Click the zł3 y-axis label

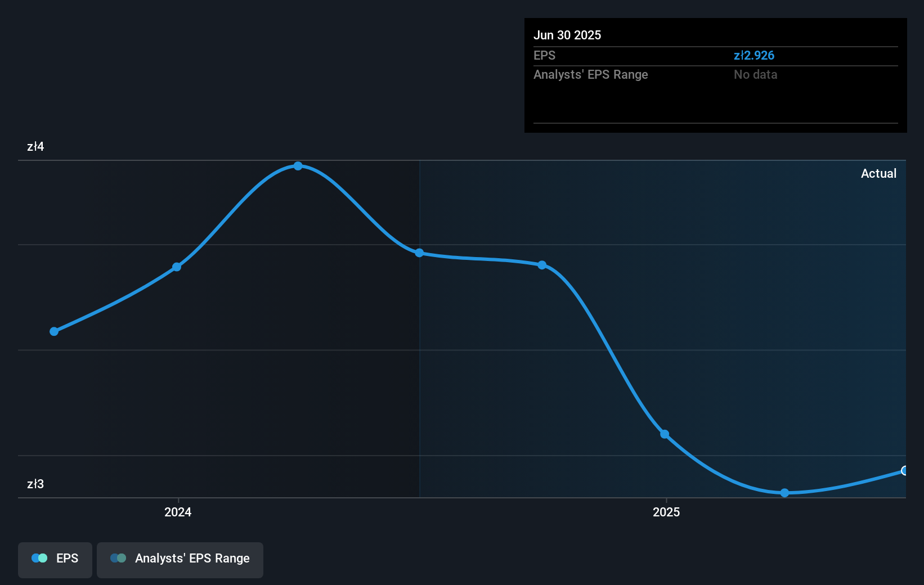click(x=35, y=484)
